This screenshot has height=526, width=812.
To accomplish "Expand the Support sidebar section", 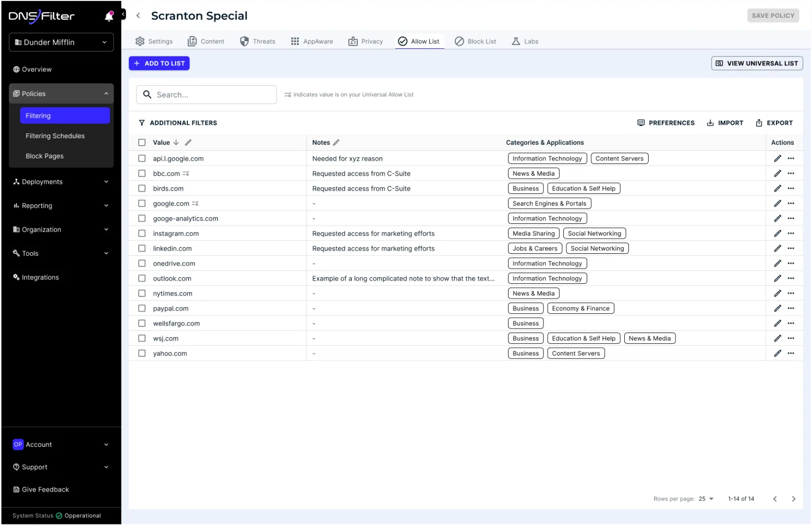I will [x=61, y=467].
